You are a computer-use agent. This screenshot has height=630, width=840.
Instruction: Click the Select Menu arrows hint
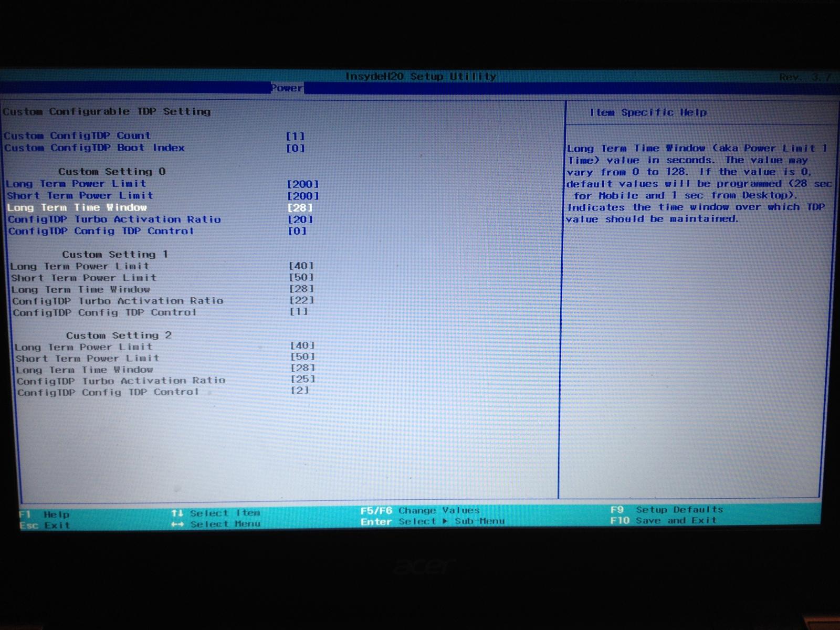click(x=216, y=524)
